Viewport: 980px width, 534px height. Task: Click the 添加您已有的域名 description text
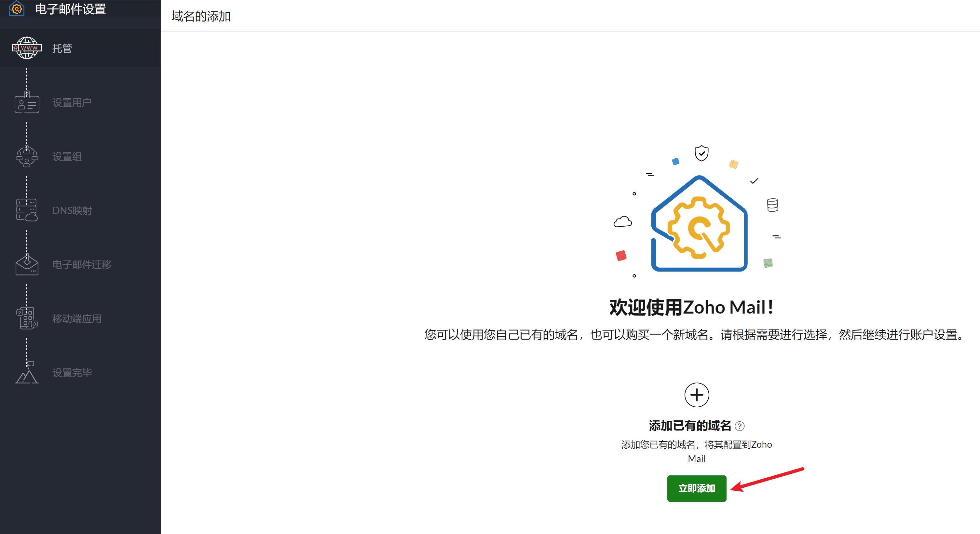697,451
